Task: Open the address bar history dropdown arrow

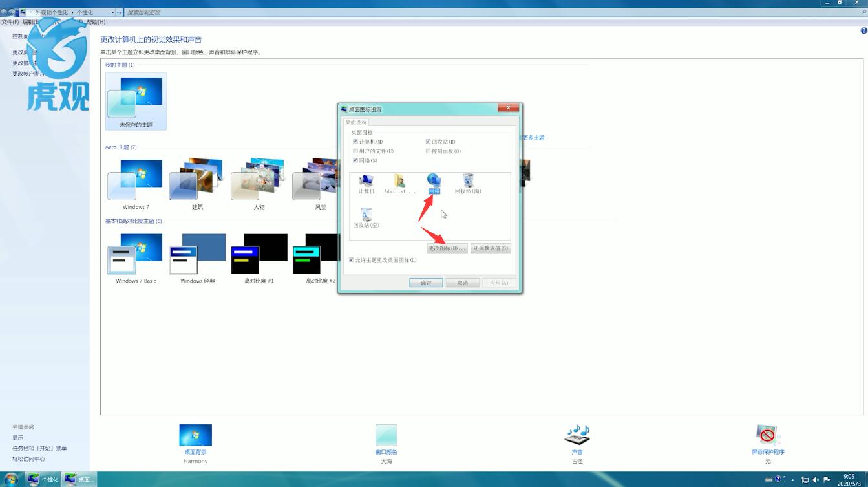Action: click(x=112, y=12)
